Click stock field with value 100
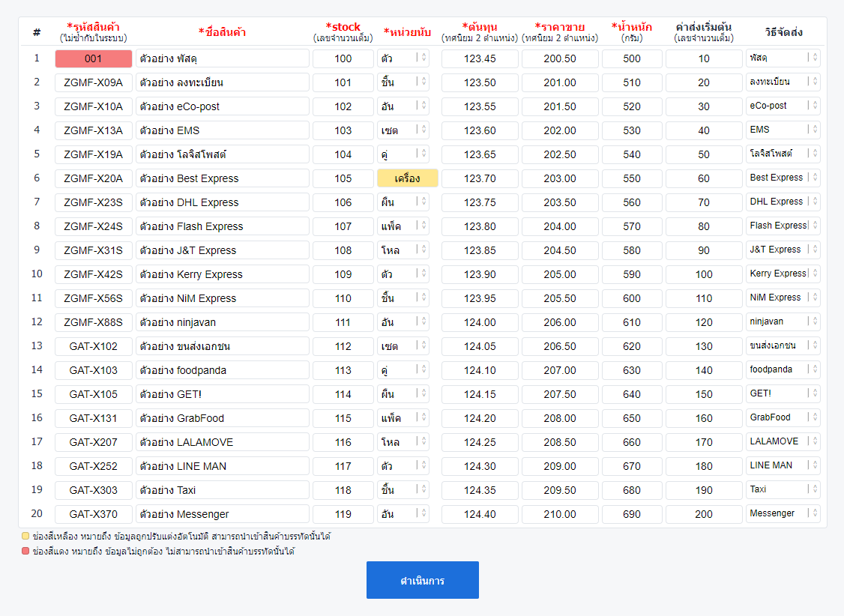The height and width of the screenshot is (616, 844). pyautogui.click(x=343, y=58)
